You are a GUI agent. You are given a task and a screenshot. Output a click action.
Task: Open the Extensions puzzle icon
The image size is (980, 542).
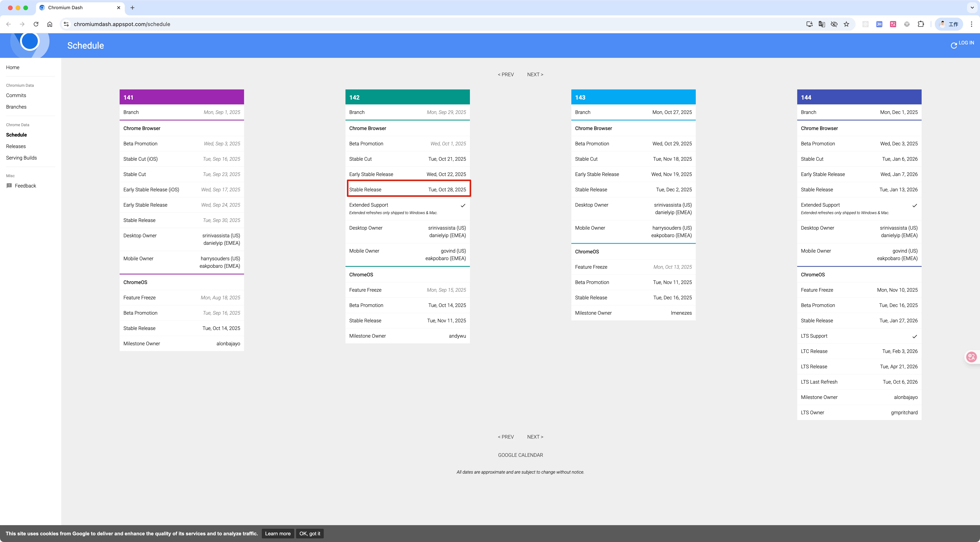(921, 24)
